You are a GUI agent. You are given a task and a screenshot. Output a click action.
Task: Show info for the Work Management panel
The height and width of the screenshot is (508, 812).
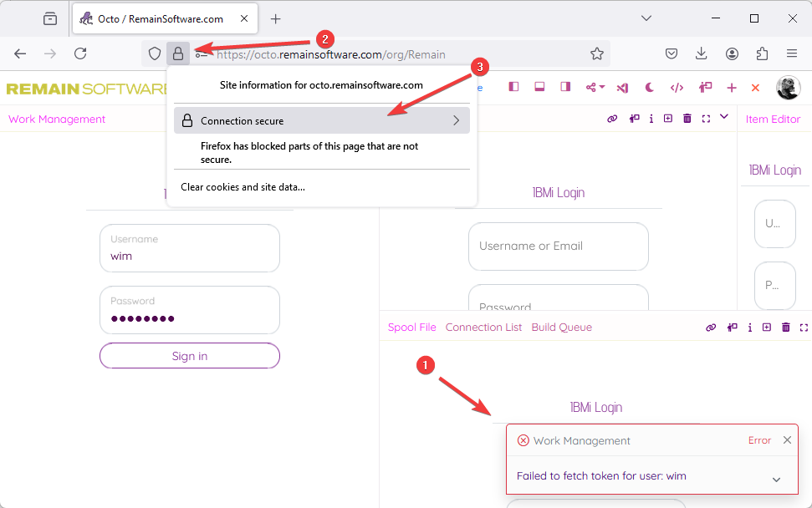pyautogui.click(x=651, y=119)
